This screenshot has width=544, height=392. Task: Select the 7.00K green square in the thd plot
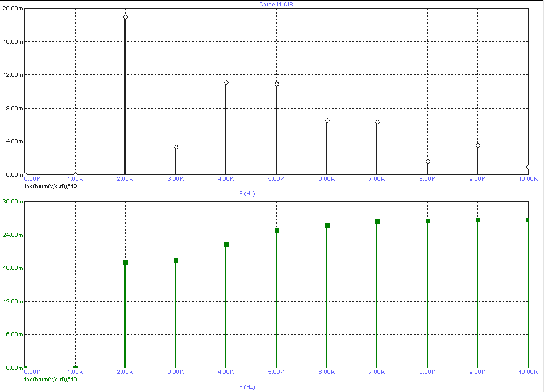tap(377, 222)
